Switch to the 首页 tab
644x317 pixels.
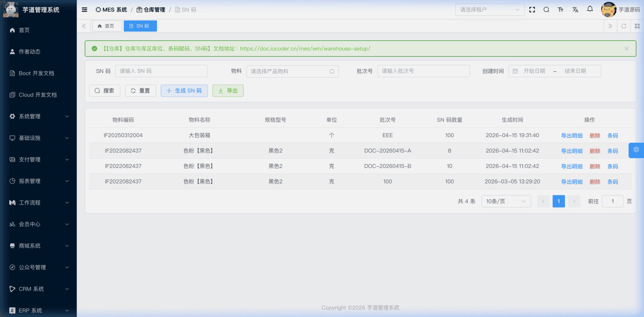click(107, 26)
